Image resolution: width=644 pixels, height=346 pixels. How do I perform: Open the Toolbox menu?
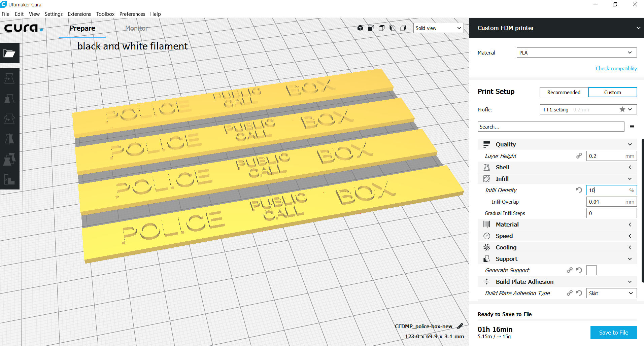pos(105,14)
